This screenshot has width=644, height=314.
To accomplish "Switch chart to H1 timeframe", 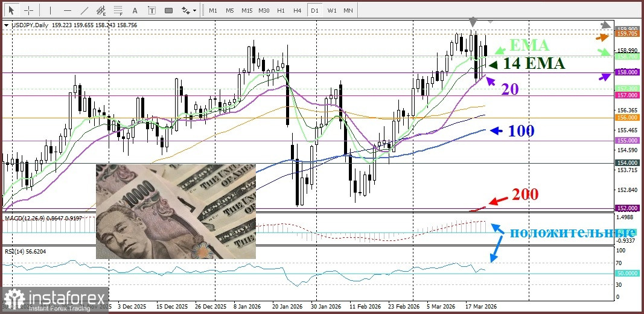I will (x=281, y=10).
